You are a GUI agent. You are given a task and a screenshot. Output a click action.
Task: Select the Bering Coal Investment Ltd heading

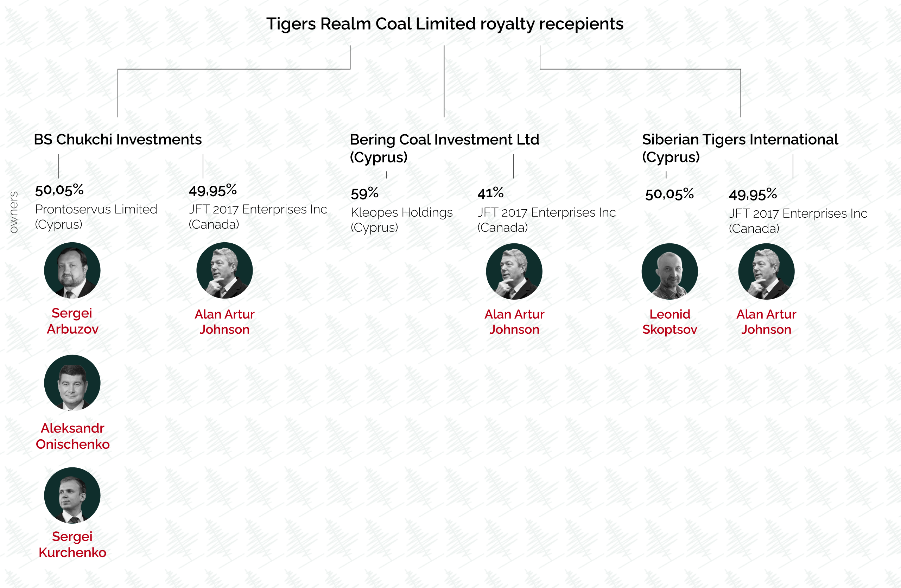pyautogui.click(x=444, y=148)
